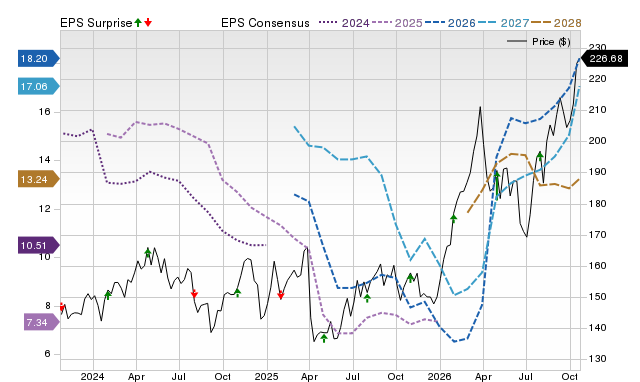Screen dimensions: 640x382
Task: Click the 2024 EPS consensus legend entry
Action: pyautogui.click(x=344, y=23)
